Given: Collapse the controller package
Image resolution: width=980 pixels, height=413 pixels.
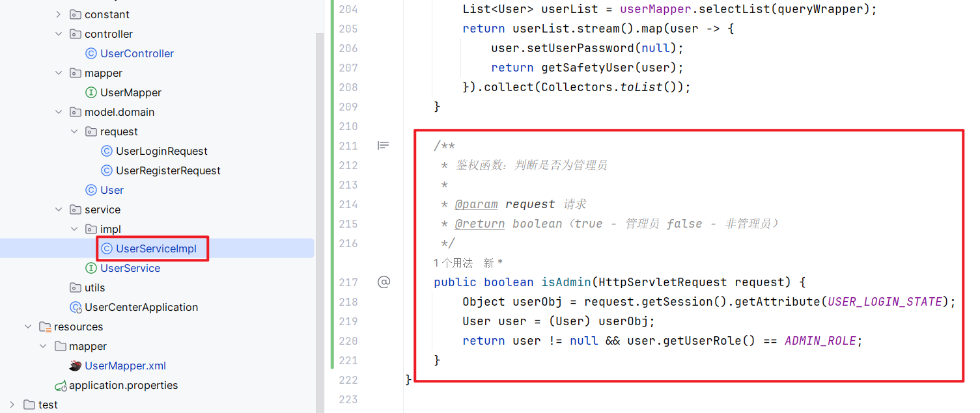Looking at the screenshot, I should 59,34.
